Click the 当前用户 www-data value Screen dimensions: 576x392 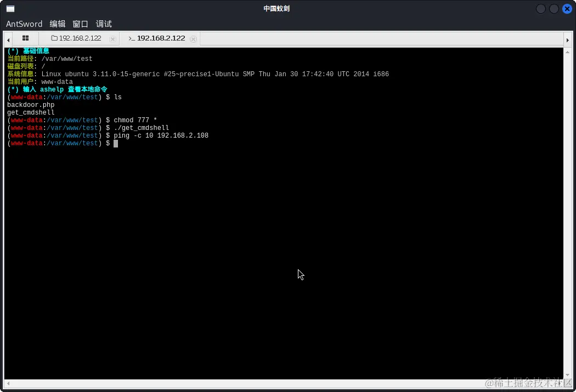click(57, 82)
